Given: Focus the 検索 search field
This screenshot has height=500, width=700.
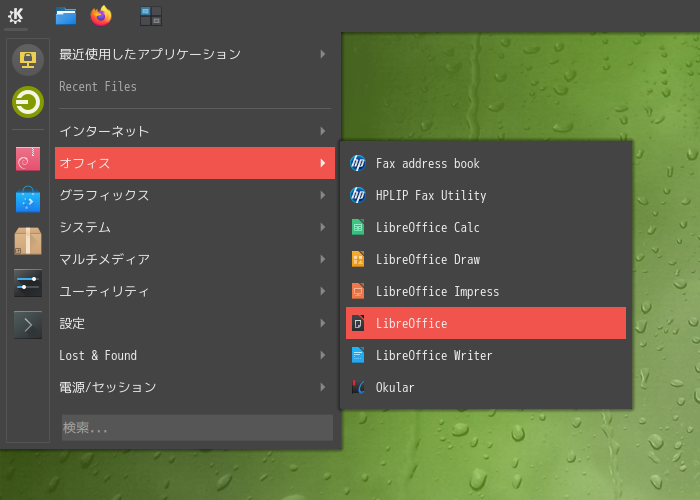Looking at the screenshot, I should [x=197, y=428].
